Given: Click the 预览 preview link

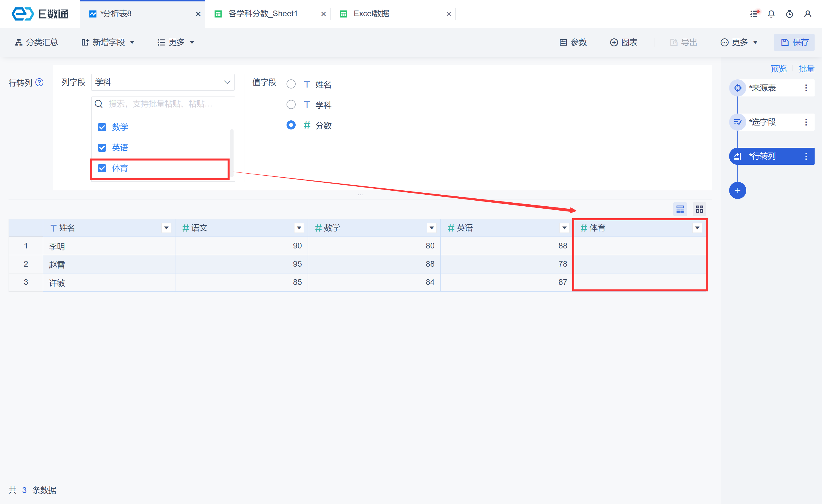Looking at the screenshot, I should [x=778, y=69].
